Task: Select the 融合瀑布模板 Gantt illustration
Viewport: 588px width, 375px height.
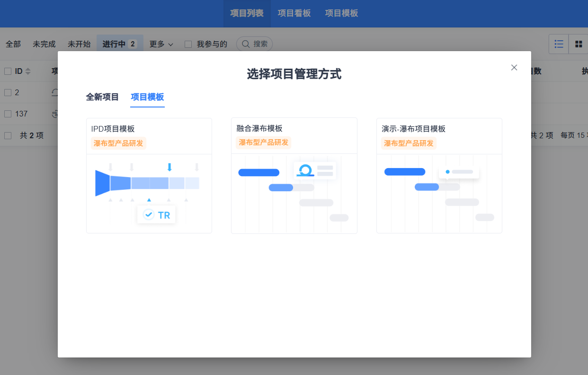Action: click(294, 193)
